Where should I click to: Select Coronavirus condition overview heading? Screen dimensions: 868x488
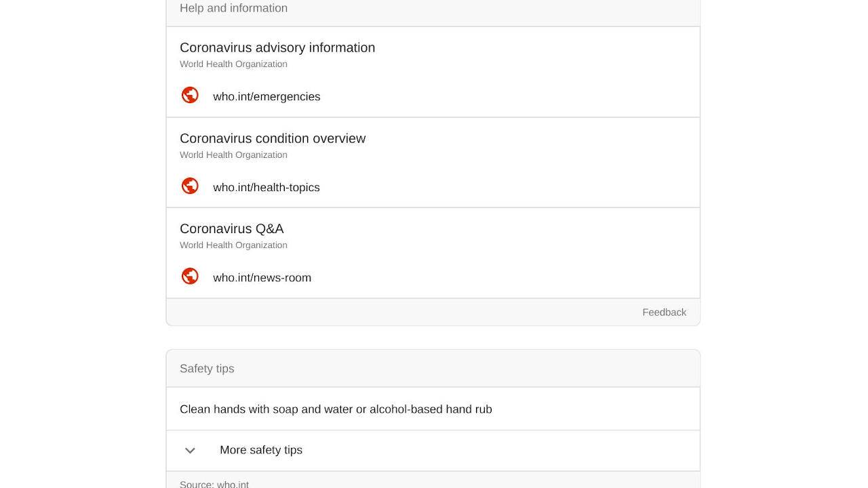(x=273, y=138)
